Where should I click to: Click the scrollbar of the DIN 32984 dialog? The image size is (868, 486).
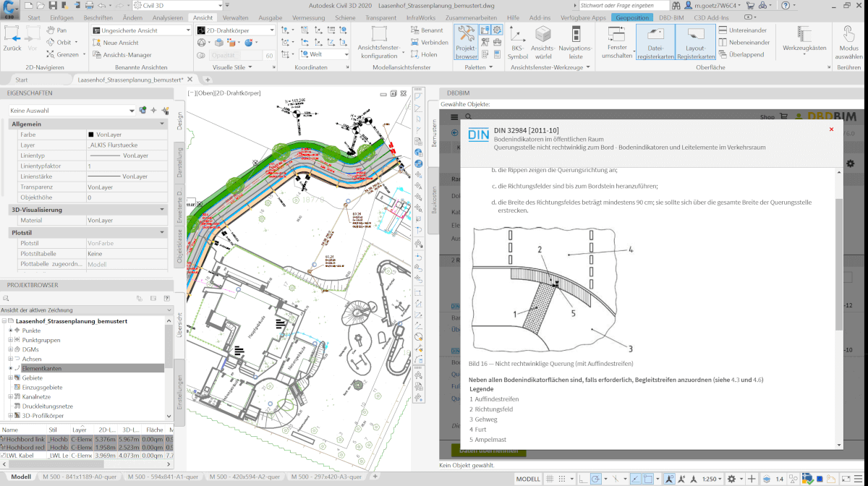(839, 263)
